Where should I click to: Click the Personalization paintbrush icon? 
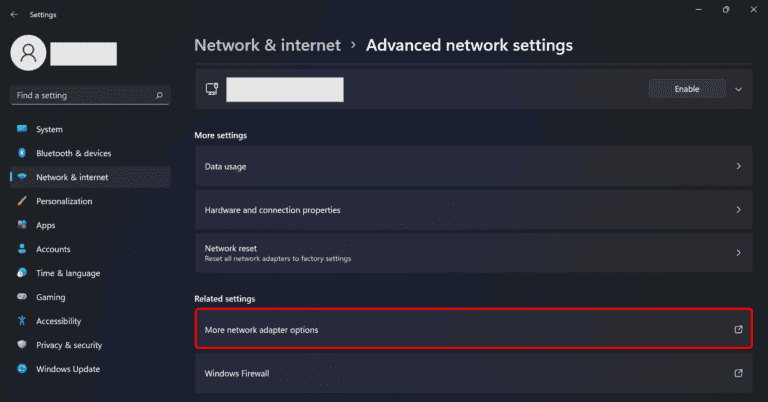pyautogui.click(x=21, y=201)
